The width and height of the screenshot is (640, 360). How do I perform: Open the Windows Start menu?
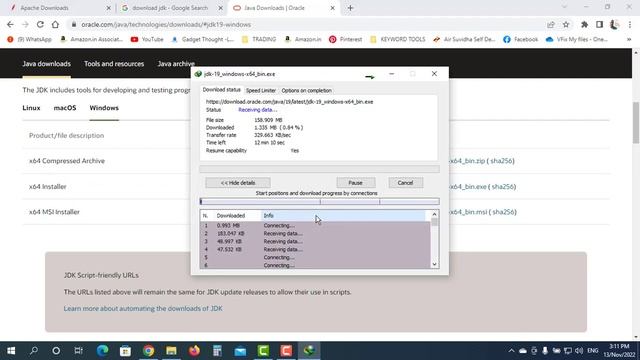click(11, 351)
